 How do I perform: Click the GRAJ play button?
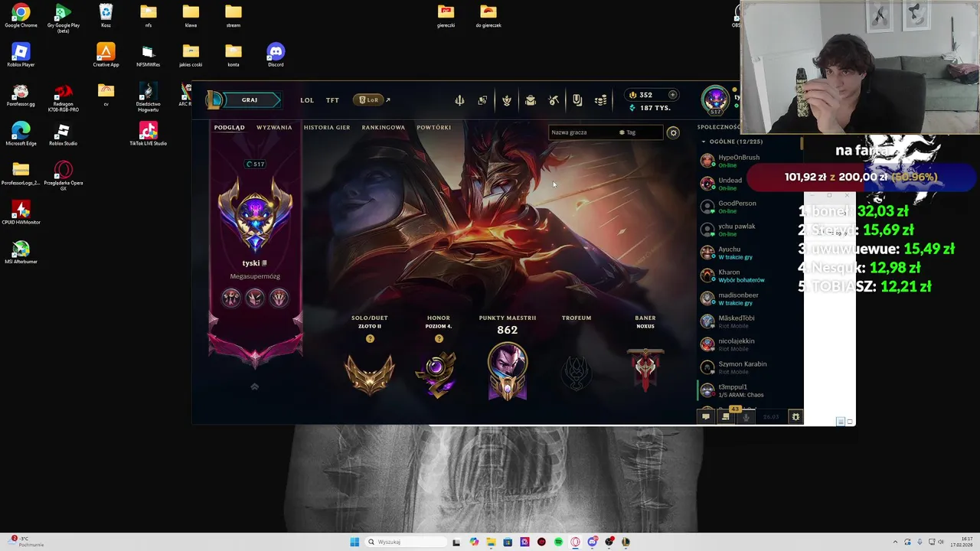tap(250, 100)
